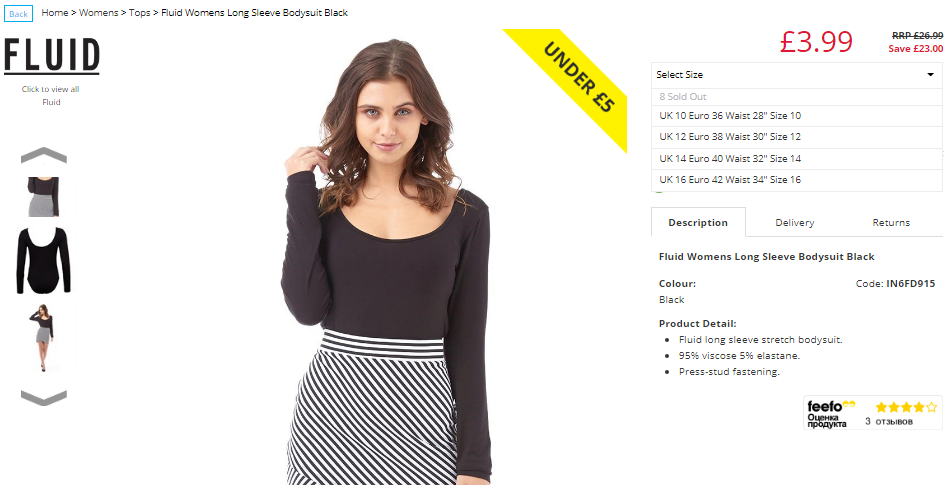Switch to the Delivery tab
The image size is (947, 491).
pos(794,223)
